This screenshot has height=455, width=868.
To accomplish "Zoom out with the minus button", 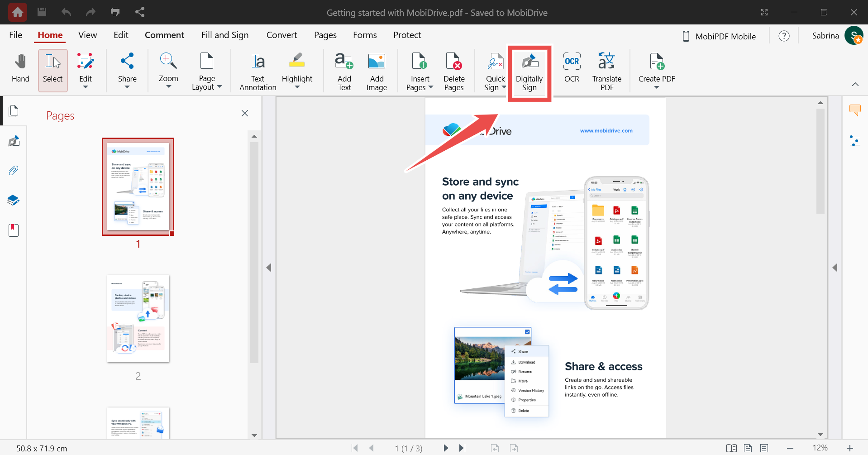I will pyautogui.click(x=790, y=448).
